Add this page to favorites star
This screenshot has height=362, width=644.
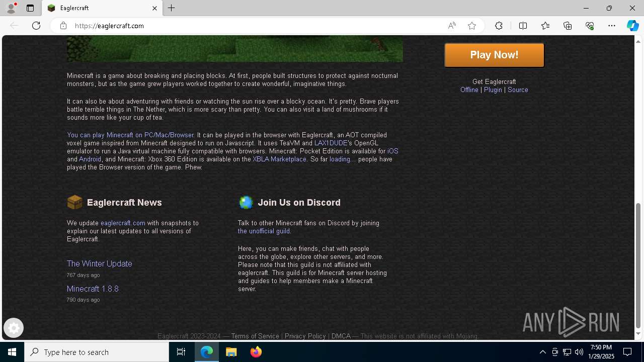pos(472,26)
